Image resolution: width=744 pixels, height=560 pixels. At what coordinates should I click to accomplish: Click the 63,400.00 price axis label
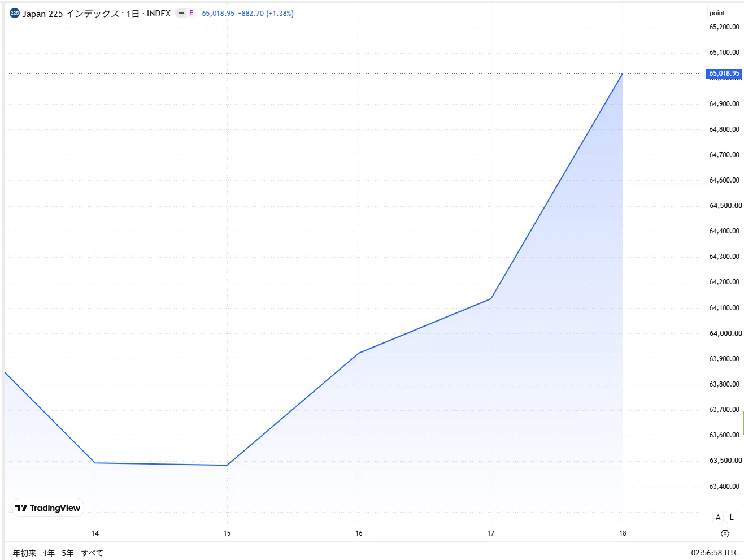click(x=724, y=487)
